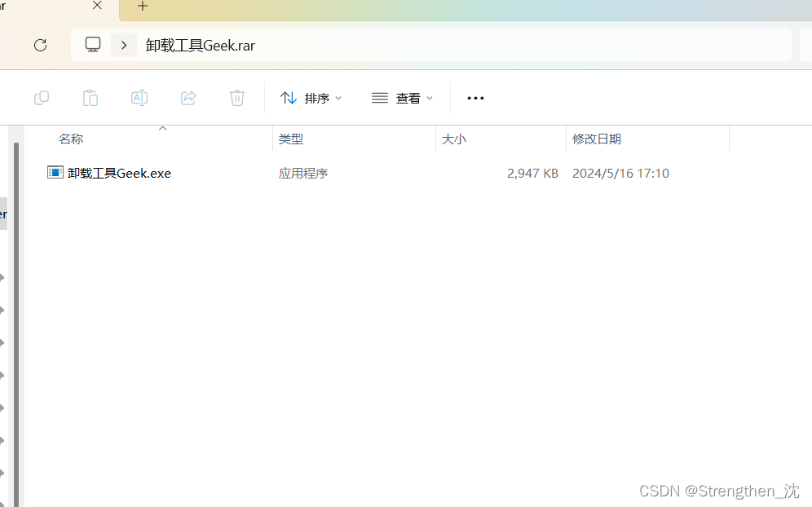
Task: Click the 卸载工具Geek.exe application icon
Action: (x=55, y=172)
